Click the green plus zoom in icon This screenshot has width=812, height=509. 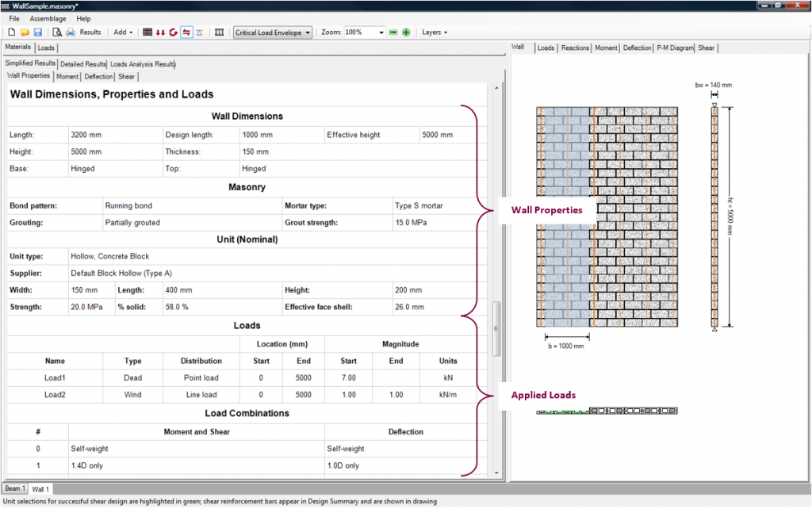[406, 33]
